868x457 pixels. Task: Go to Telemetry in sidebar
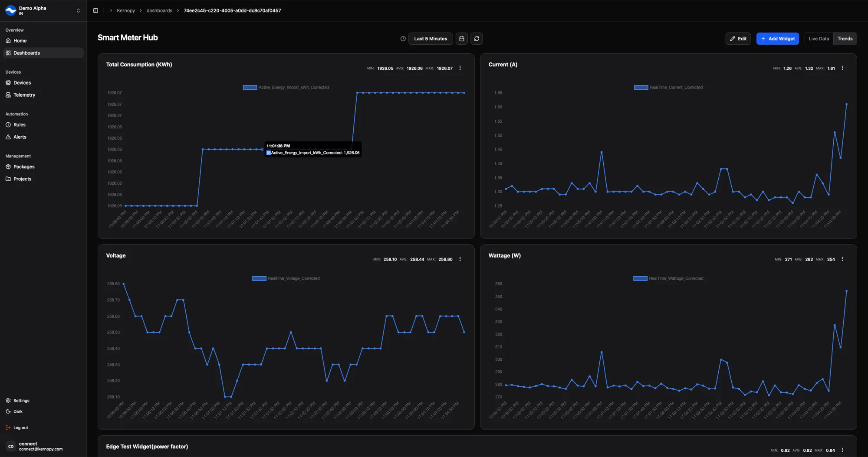point(24,95)
